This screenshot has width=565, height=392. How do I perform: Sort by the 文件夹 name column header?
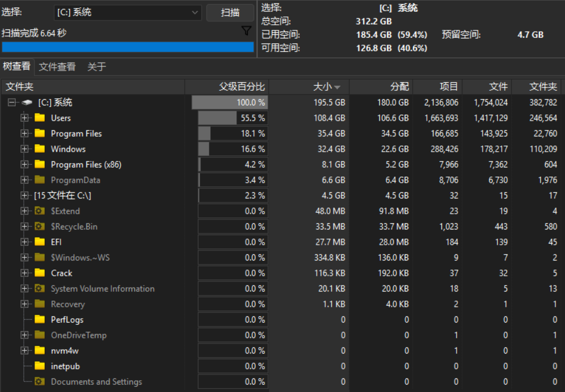93,86
